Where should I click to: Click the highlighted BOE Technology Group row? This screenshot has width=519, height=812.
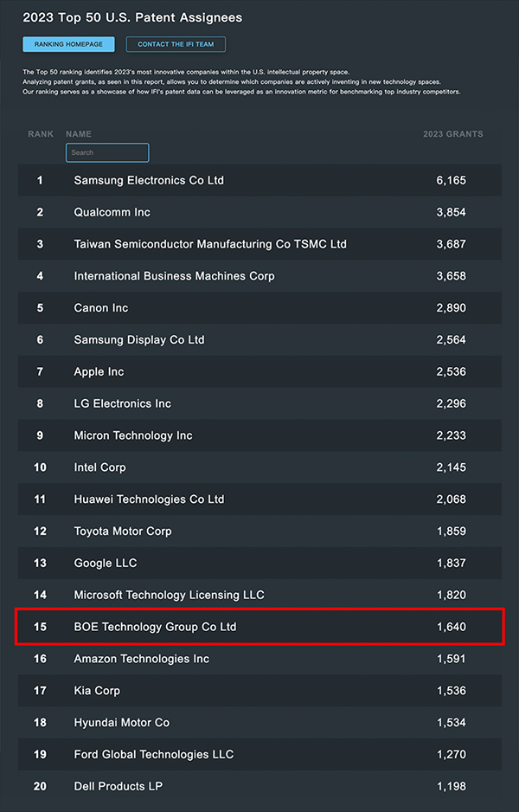click(155, 627)
